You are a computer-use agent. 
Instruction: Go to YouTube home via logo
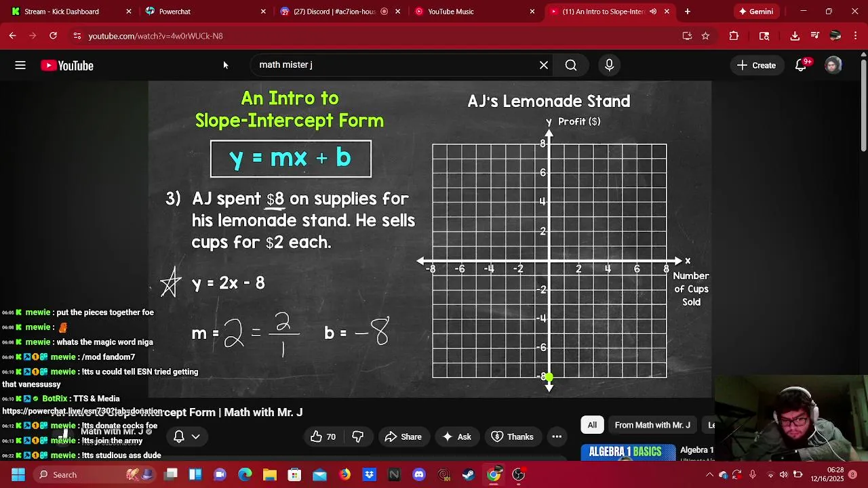click(x=67, y=65)
